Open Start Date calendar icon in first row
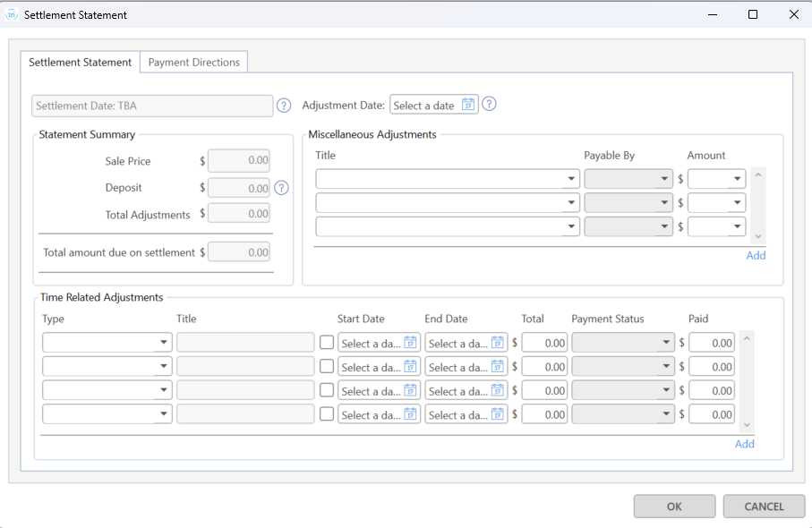The height and width of the screenshot is (528, 812). coord(410,343)
